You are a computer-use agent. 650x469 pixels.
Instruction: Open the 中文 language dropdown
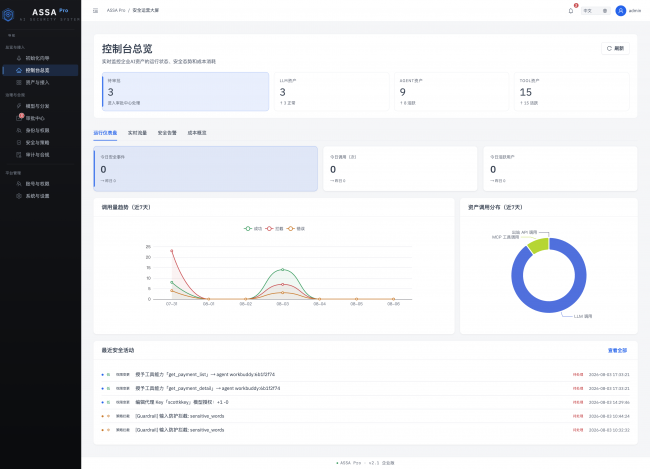[x=595, y=11]
